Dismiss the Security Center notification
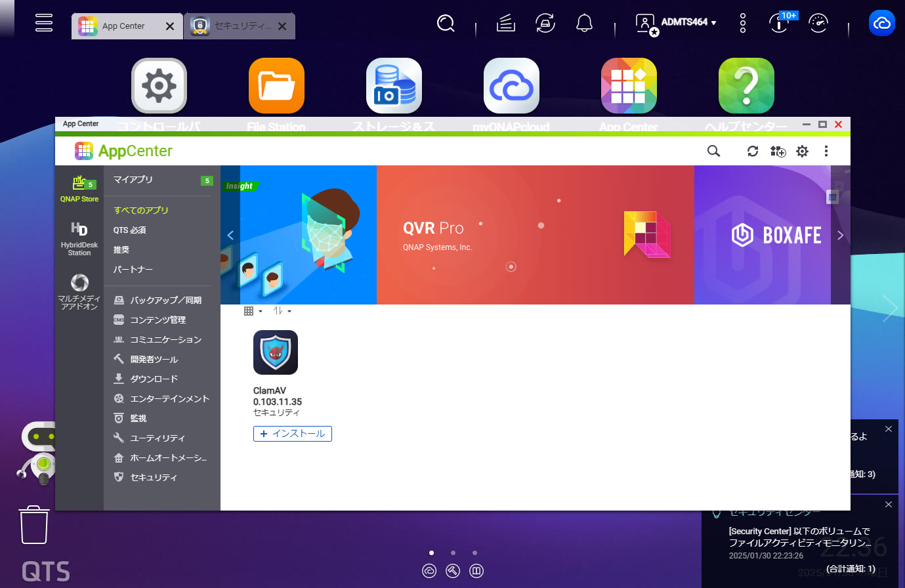The width and height of the screenshot is (905, 588). pos(889,504)
